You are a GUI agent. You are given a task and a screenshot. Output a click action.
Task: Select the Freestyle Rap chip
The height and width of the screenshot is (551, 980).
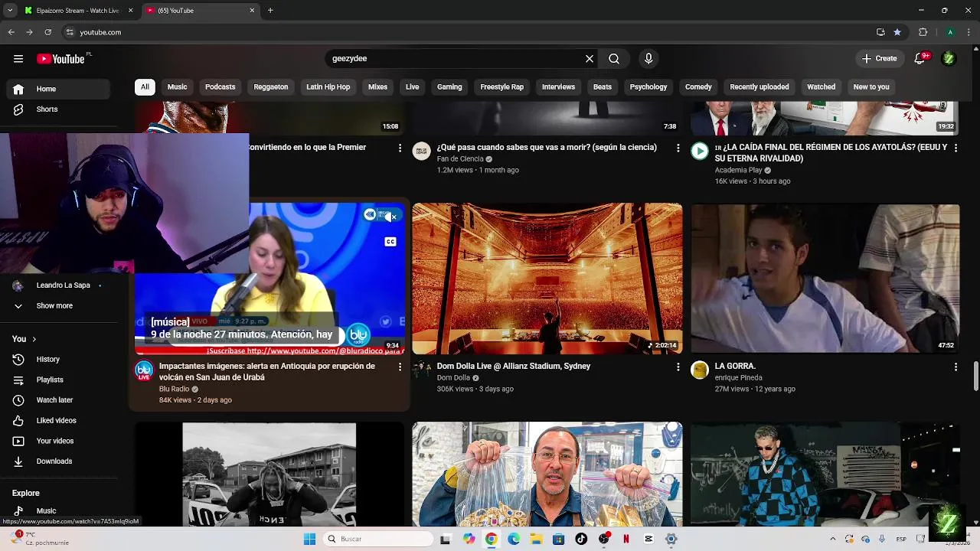501,87
